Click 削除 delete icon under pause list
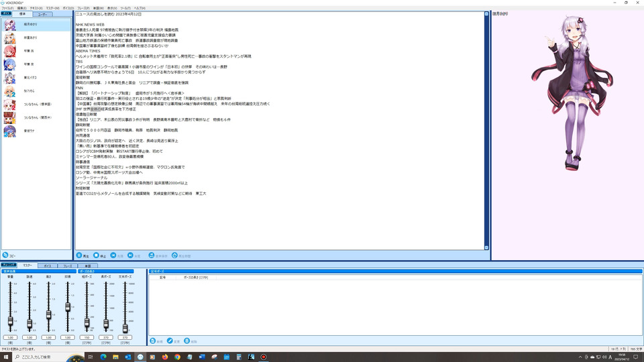 pyautogui.click(x=187, y=341)
